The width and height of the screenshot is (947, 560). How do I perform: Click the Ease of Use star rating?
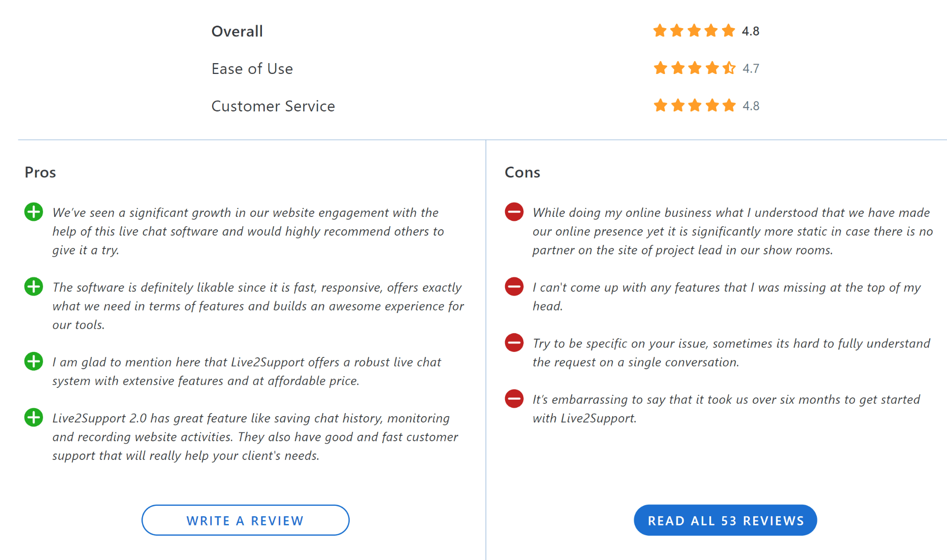pyautogui.click(x=694, y=68)
